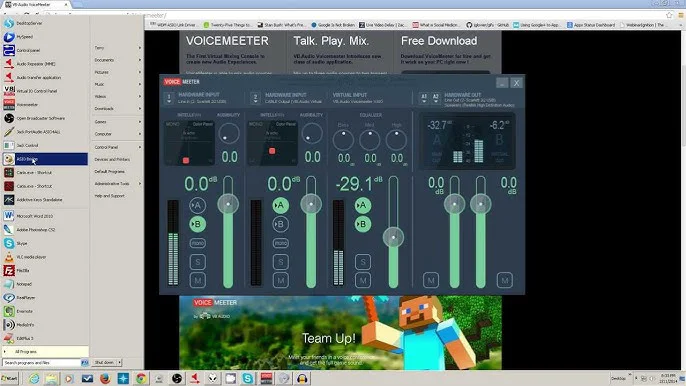
Task: Open the A2 hardware out device selector
Action: coord(435,98)
